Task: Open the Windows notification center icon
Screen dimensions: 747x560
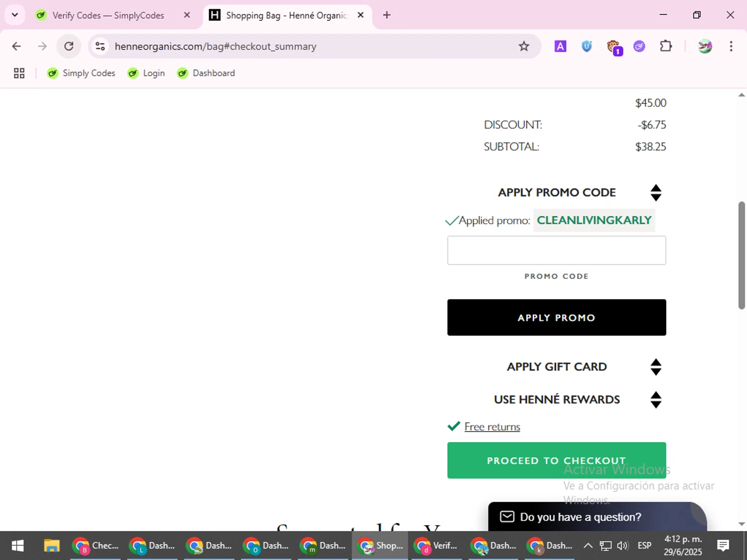Action: [x=723, y=546]
